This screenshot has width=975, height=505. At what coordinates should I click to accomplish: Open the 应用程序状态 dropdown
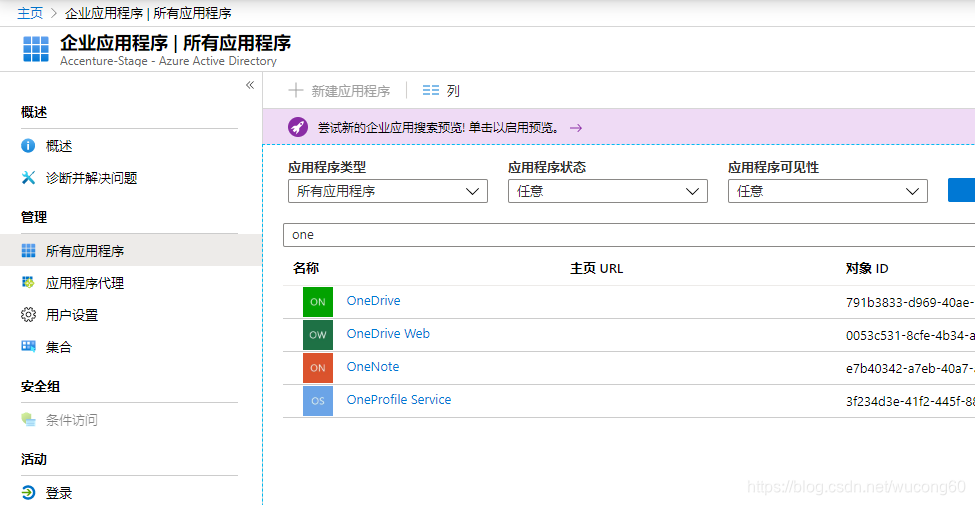tap(608, 191)
